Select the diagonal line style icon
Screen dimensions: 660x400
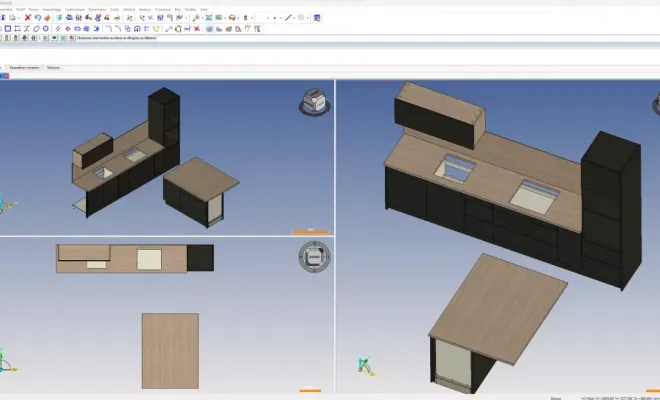[288, 18]
